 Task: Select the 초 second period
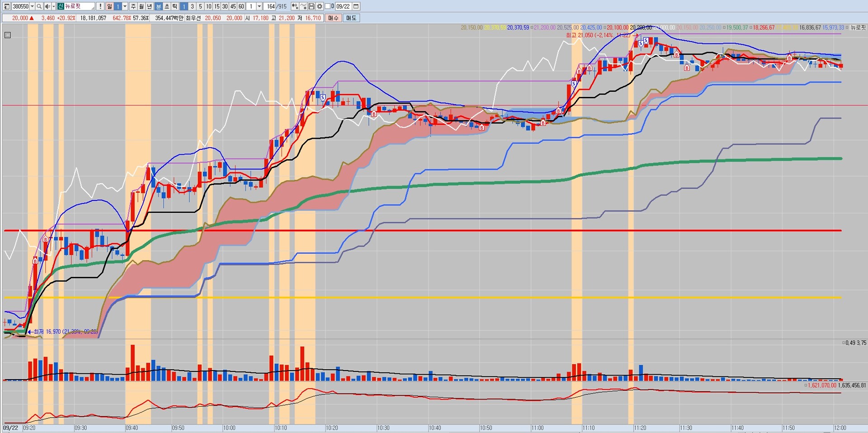tap(167, 6)
